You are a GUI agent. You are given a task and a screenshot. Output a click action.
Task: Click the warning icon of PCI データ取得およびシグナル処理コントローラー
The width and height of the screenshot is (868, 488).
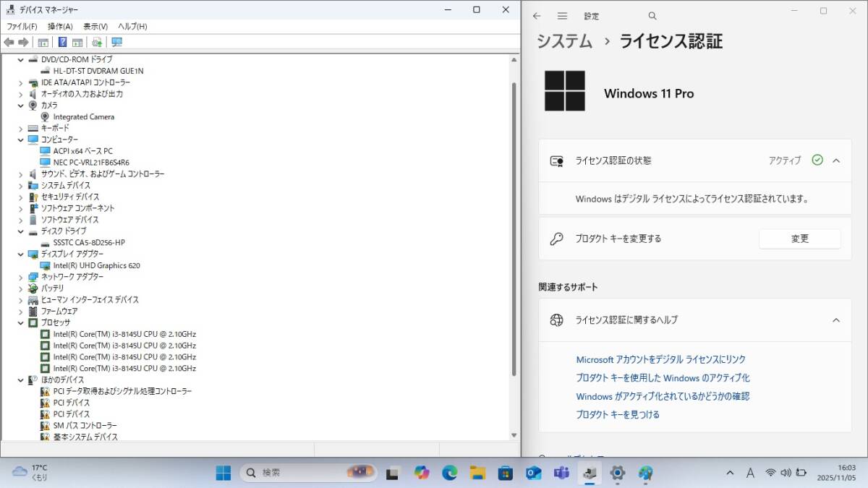pyautogui.click(x=45, y=391)
